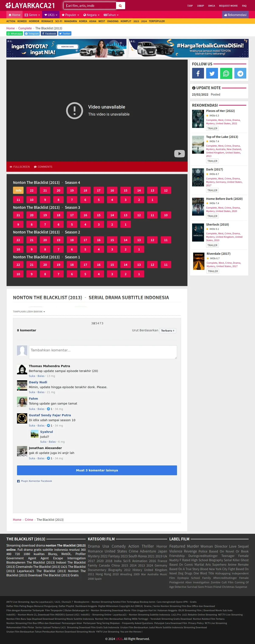Click the Comments button under video
255x644 pixels.
[x=43, y=167]
